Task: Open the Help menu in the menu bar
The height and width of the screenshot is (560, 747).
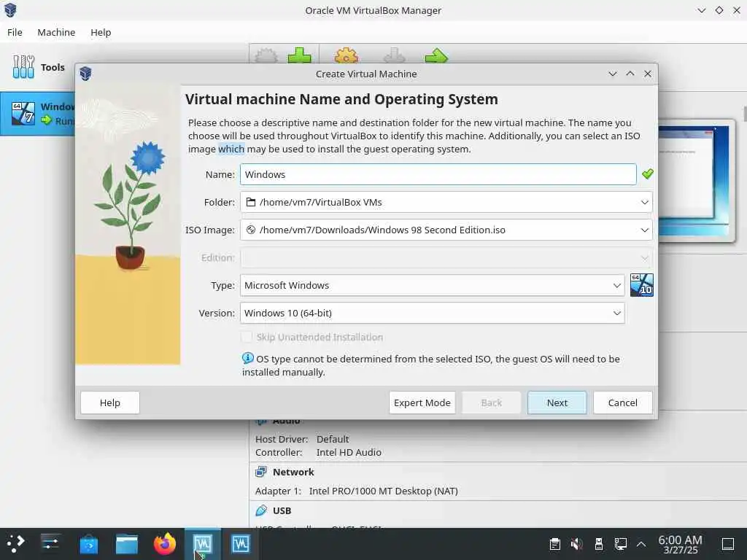Action: coord(101,32)
